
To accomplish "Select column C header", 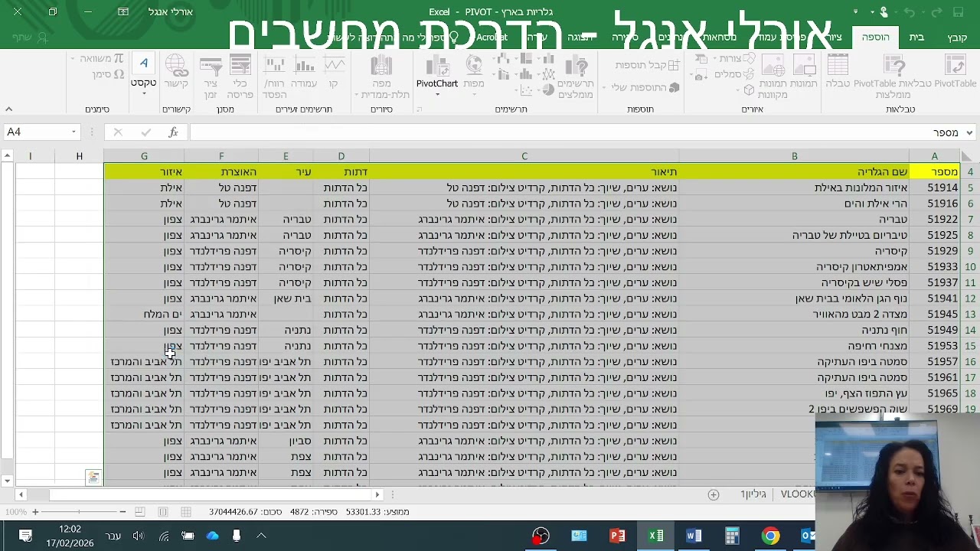I will [524, 156].
